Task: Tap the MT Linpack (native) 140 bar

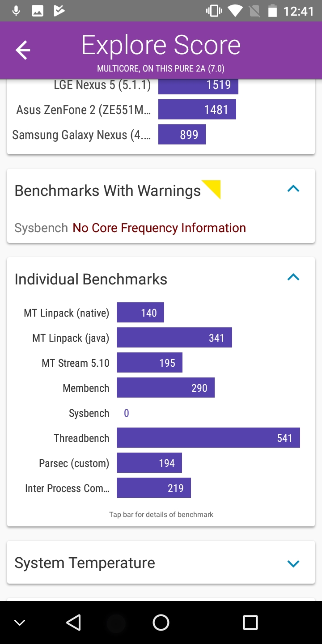Action: [x=140, y=313]
